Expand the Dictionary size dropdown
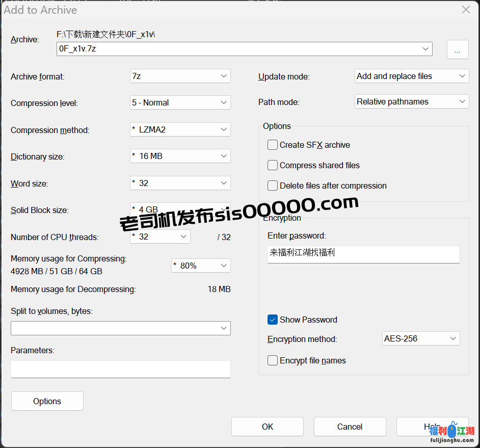This screenshot has width=480, height=448. coord(180,156)
